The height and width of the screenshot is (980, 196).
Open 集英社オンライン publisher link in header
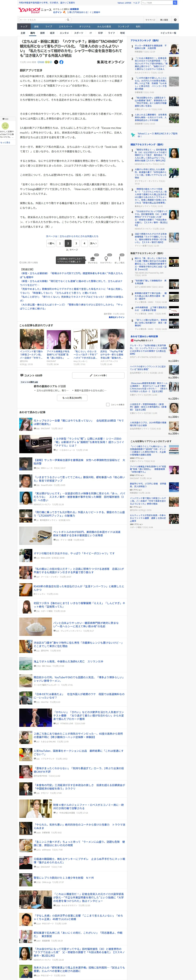(110, 62)
